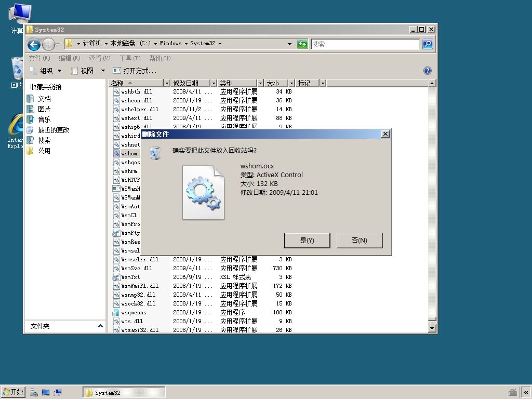Click the wshom.ocx gear file thumbnail
The width and height of the screenshot is (532, 399).
[x=203, y=192]
